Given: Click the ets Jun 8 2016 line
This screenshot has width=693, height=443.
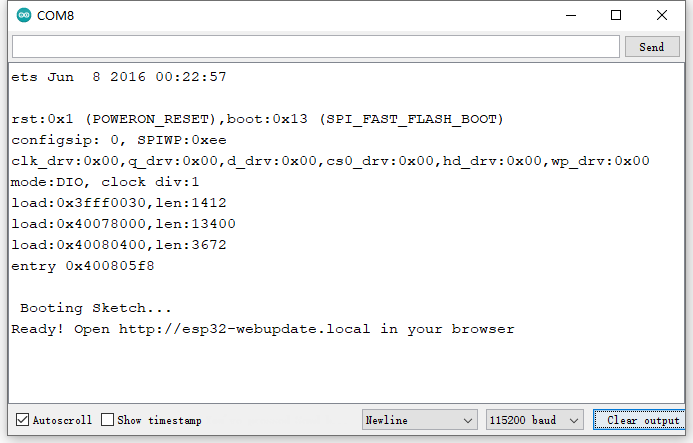Looking at the screenshot, I should [118, 77].
